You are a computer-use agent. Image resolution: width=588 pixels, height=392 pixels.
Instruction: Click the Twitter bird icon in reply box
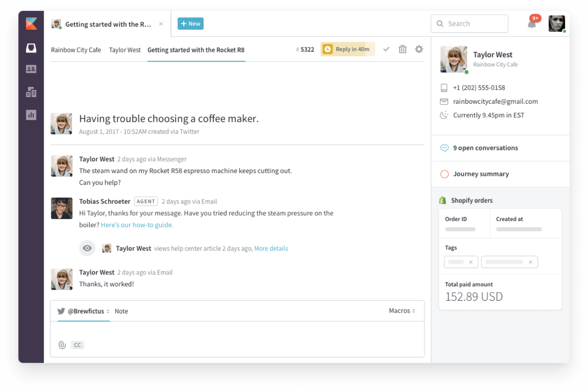[61, 311]
